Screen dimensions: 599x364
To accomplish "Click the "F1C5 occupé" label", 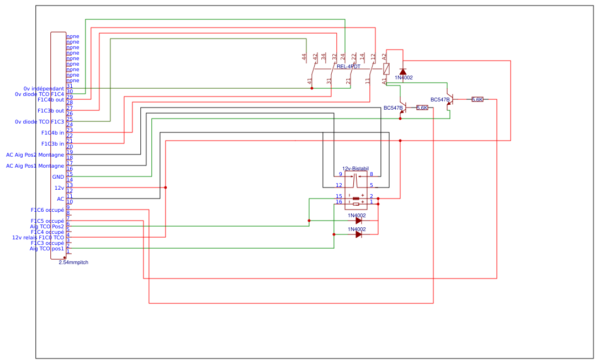I will 47,221.
